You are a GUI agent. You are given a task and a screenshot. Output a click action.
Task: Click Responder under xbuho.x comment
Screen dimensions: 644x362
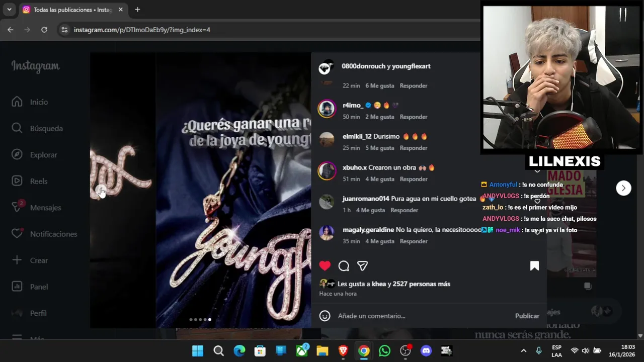point(414,179)
